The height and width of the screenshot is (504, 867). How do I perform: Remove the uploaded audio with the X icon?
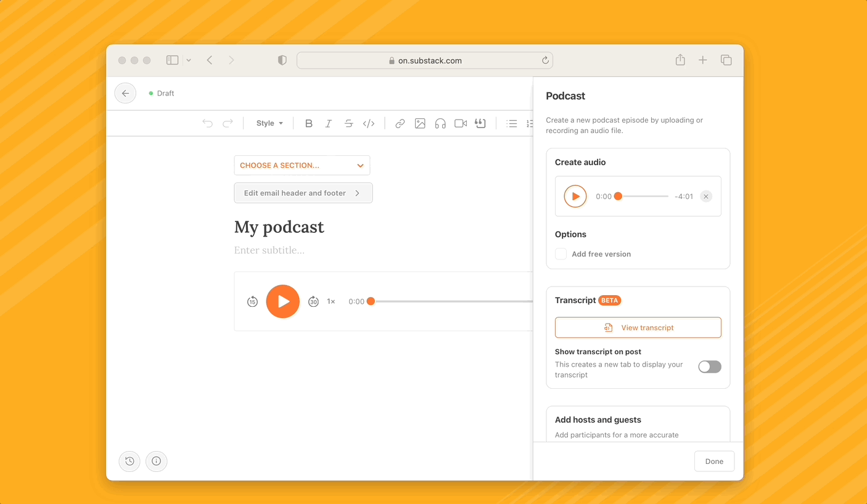pyautogui.click(x=705, y=196)
